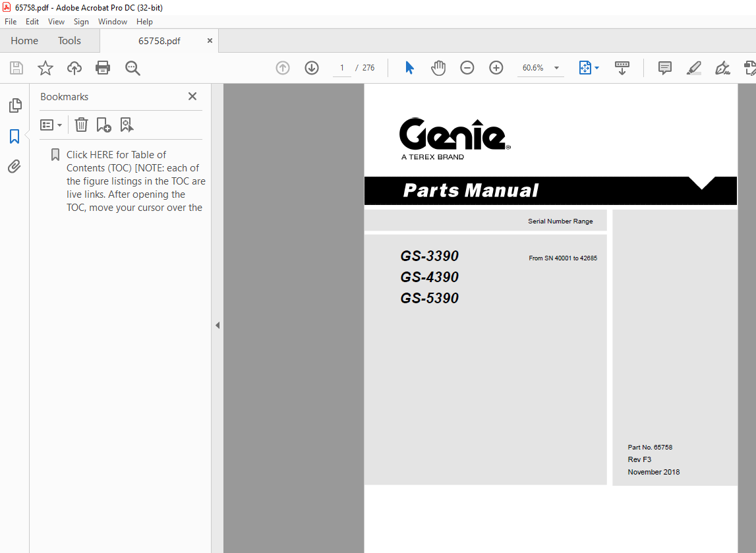Click the rightmost partially visible toolbar icon
756x553 pixels.
coord(750,68)
